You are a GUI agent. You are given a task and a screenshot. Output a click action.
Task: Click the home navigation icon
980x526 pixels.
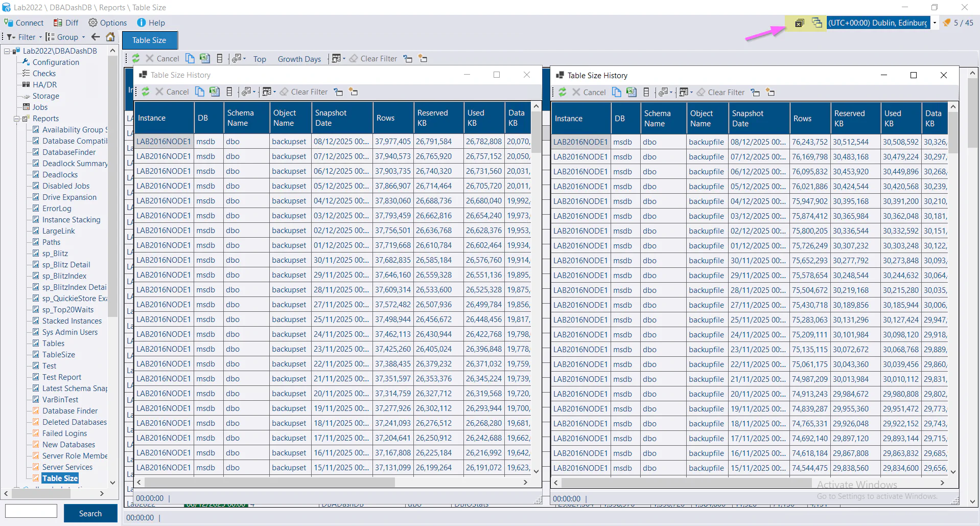[x=110, y=37]
